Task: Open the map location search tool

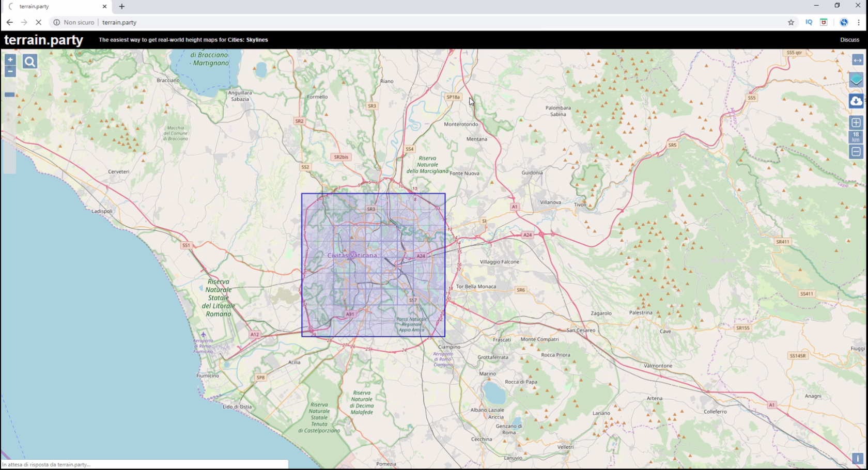Action: (x=30, y=61)
